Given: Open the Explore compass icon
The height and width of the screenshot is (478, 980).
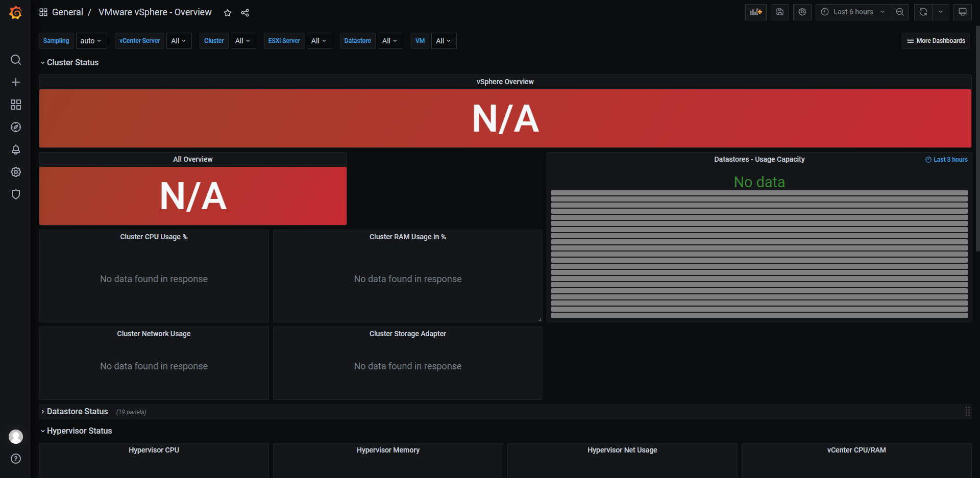Looking at the screenshot, I should (x=16, y=127).
